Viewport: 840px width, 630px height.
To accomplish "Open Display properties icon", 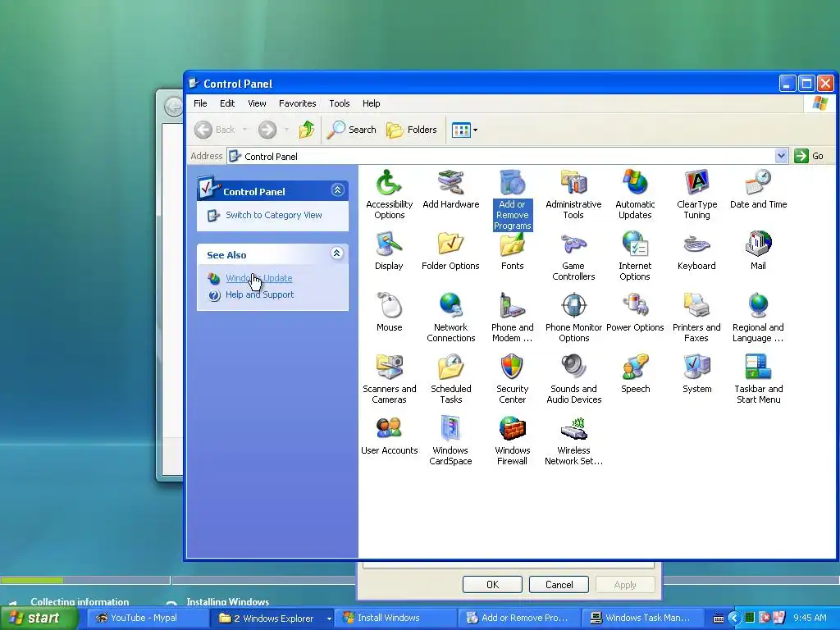I will 389,250.
